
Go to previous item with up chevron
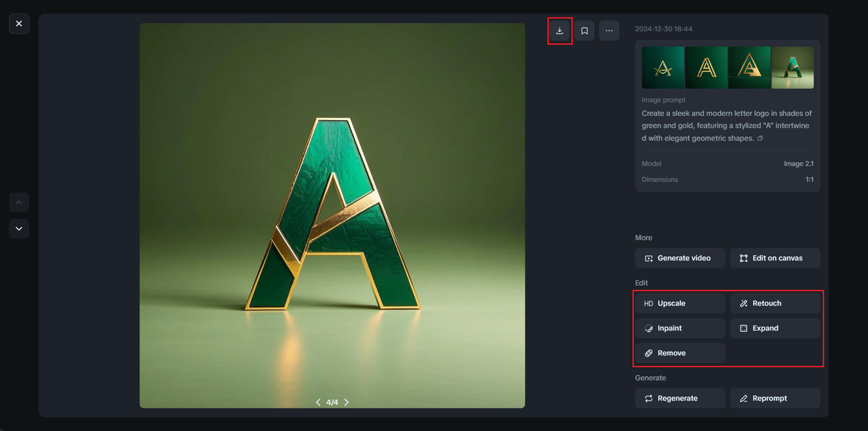19,202
